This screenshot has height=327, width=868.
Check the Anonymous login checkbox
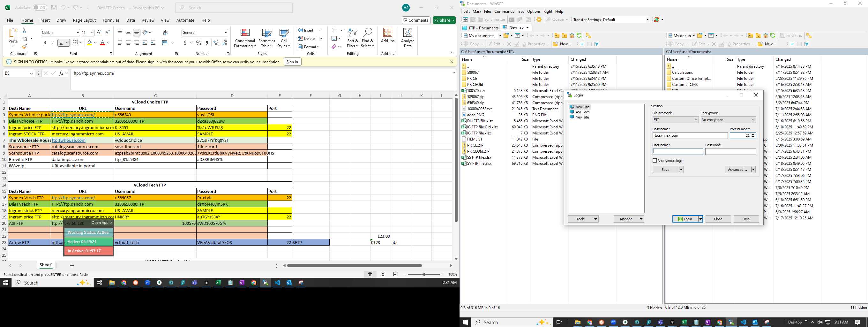[x=655, y=160]
